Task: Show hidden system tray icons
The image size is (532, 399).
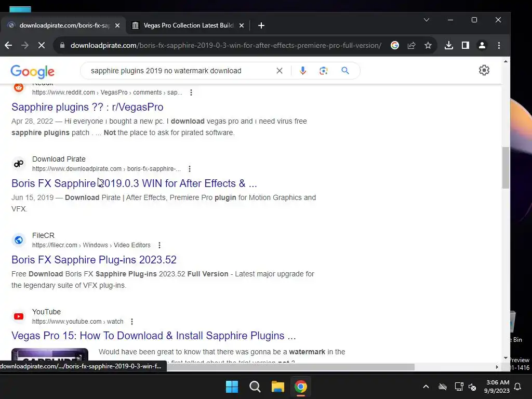Action: [x=426, y=387]
